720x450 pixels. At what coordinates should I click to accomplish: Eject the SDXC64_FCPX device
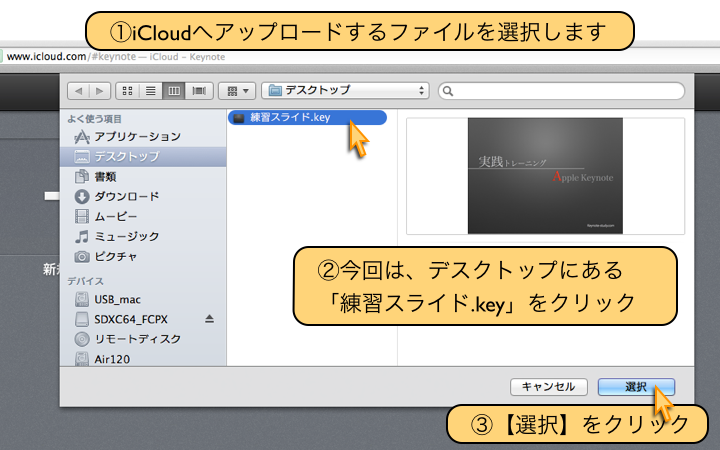point(209,319)
